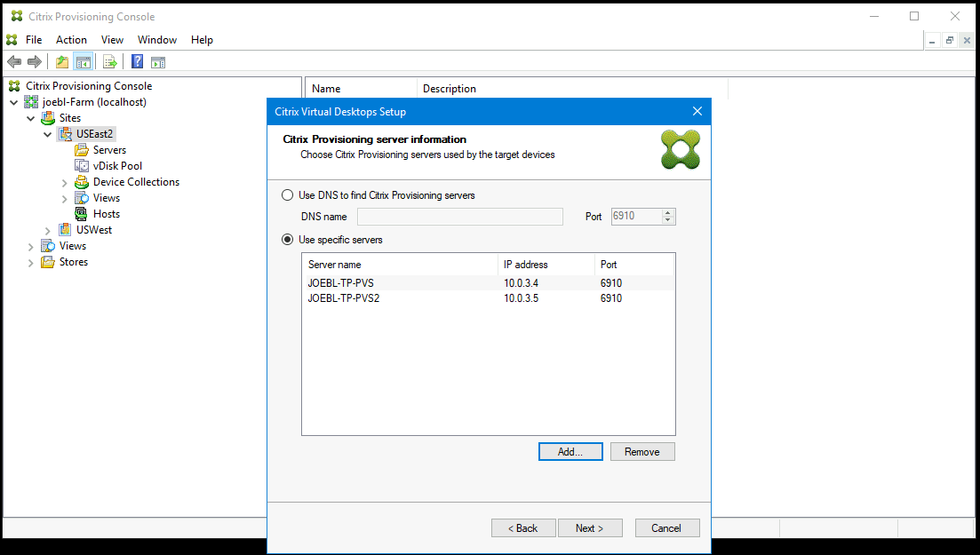Restore the inner MDI console window
980x555 pixels.
[x=950, y=41]
